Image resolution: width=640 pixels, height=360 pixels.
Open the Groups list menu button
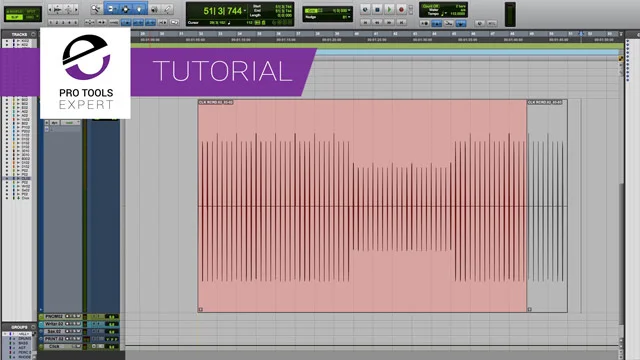tap(33, 327)
